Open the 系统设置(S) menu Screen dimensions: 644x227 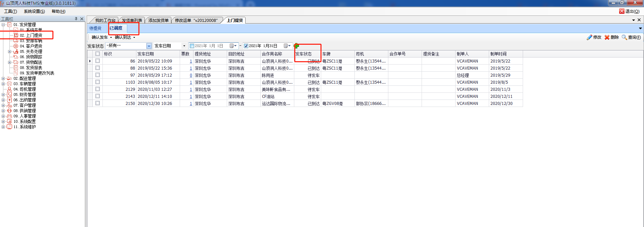pyautogui.click(x=34, y=11)
